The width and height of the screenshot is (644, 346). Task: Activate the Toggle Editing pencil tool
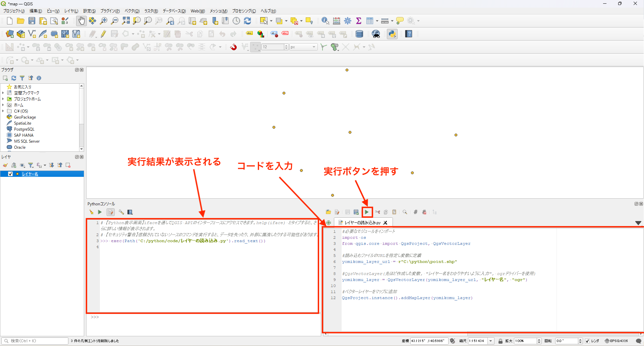point(103,34)
